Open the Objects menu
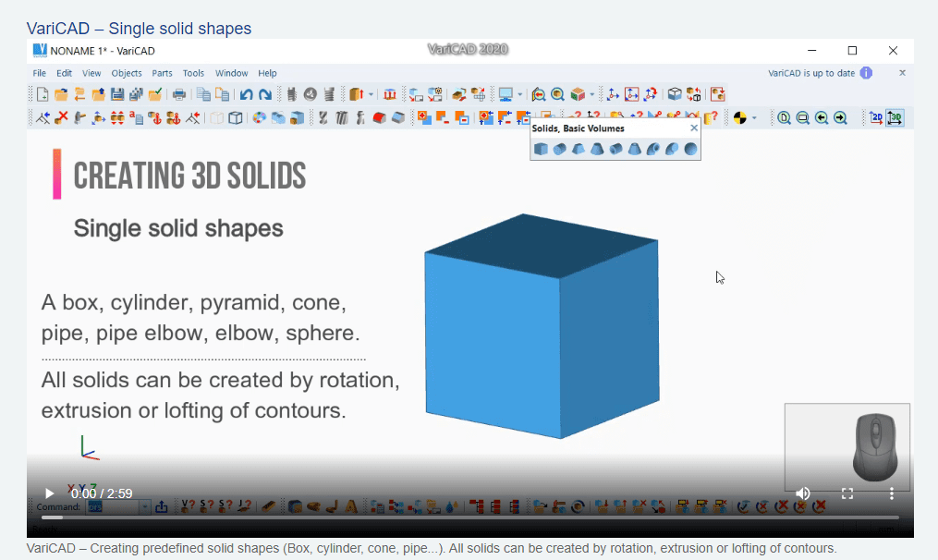938x560 pixels. click(127, 73)
